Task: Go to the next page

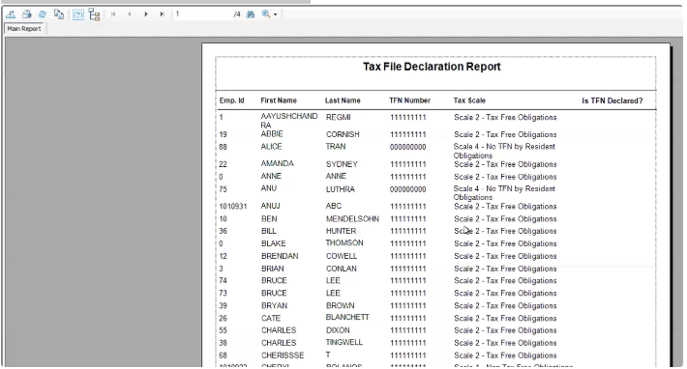Action: click(x=146, y=14)
